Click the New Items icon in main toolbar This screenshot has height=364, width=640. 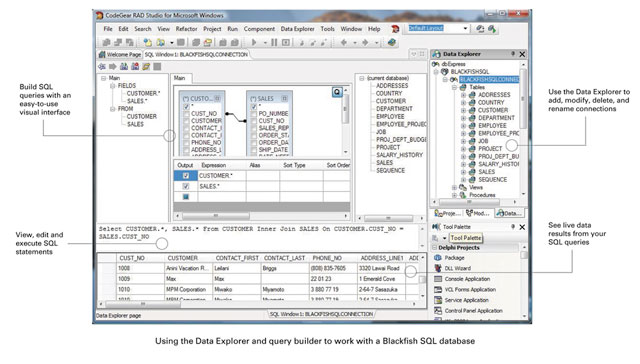coord(147,42)
